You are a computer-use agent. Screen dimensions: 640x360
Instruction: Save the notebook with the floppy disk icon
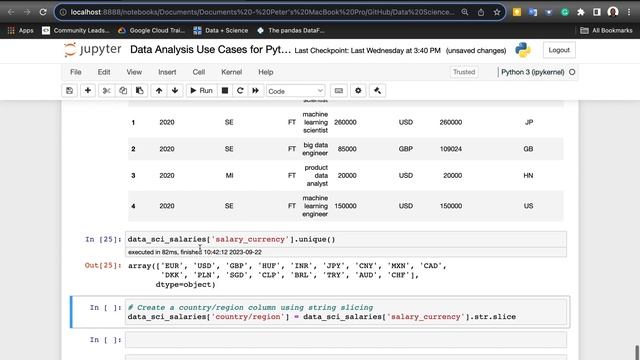coord(69,91)
